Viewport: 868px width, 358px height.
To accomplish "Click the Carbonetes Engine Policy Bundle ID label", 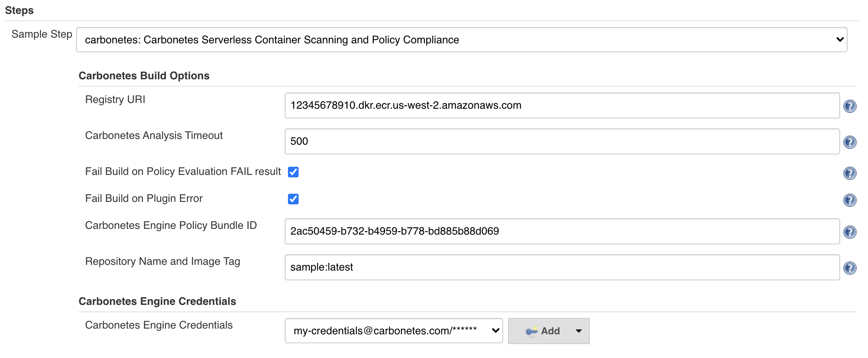I will 171,225.
